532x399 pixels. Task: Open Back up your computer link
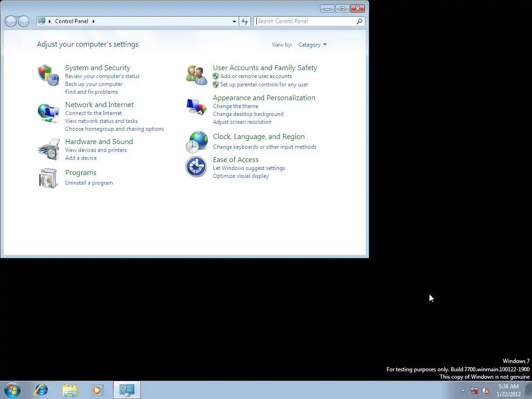click(x=94, y=84)
